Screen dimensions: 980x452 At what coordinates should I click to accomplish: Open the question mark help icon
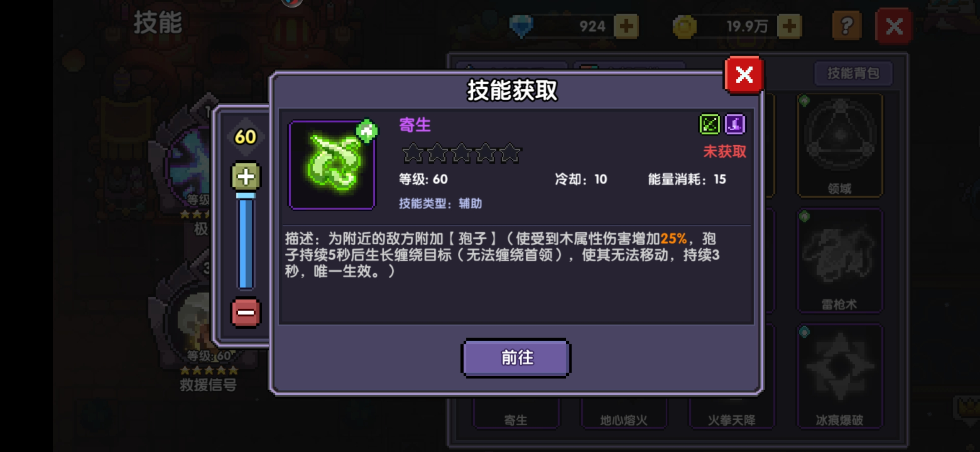pos(846,26)
